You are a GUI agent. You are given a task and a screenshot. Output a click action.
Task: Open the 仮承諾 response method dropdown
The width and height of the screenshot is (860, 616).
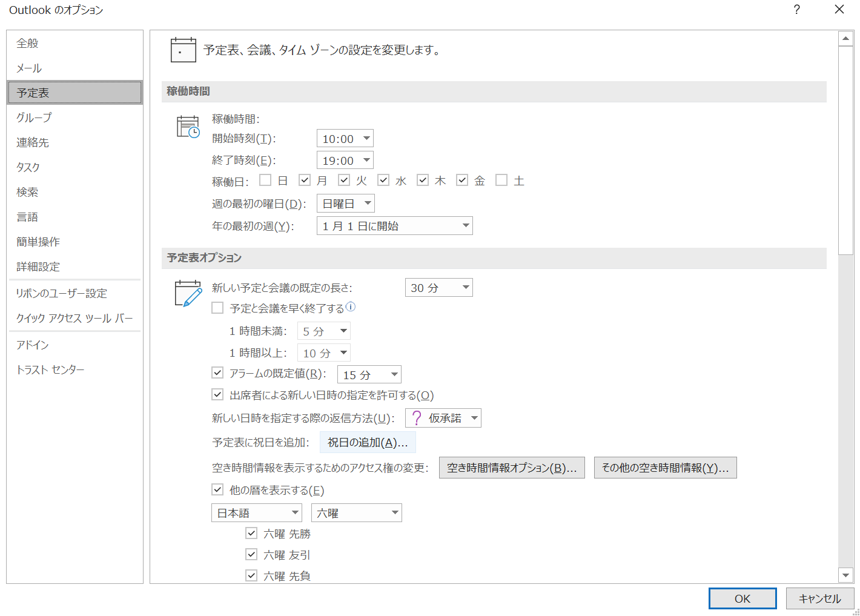[x=443, y=418]
